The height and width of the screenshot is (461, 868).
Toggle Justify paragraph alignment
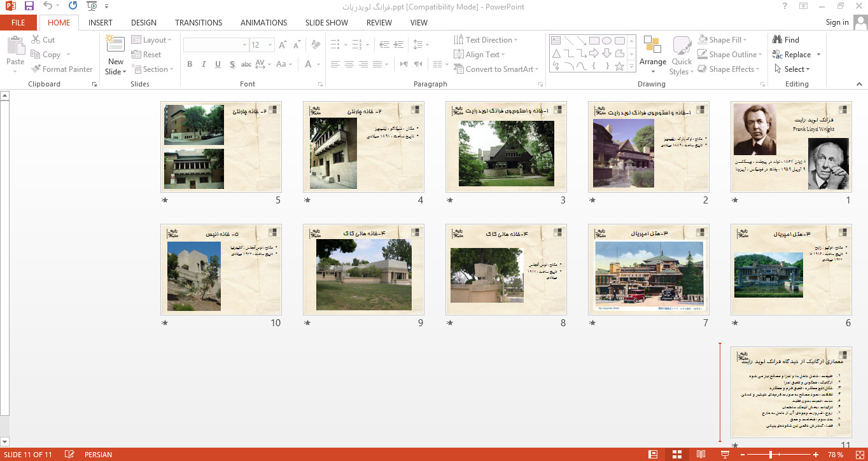pos(377,64)
